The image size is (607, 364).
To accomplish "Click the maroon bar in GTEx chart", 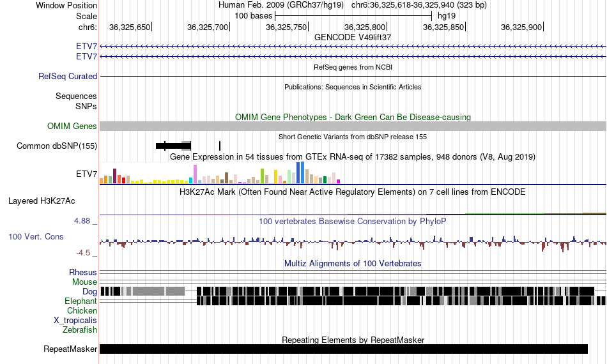I will [114, 176].
